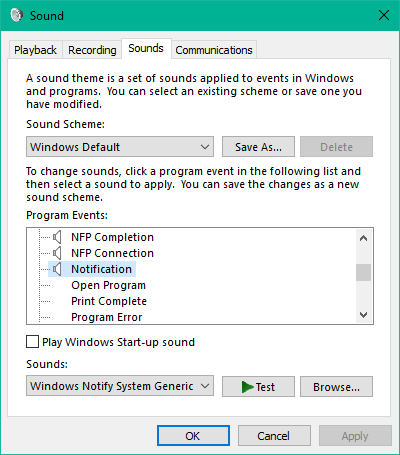Screen dimensions: 400x455
Task: Close the Sound dialog window
Action: [x=384, y=15]
